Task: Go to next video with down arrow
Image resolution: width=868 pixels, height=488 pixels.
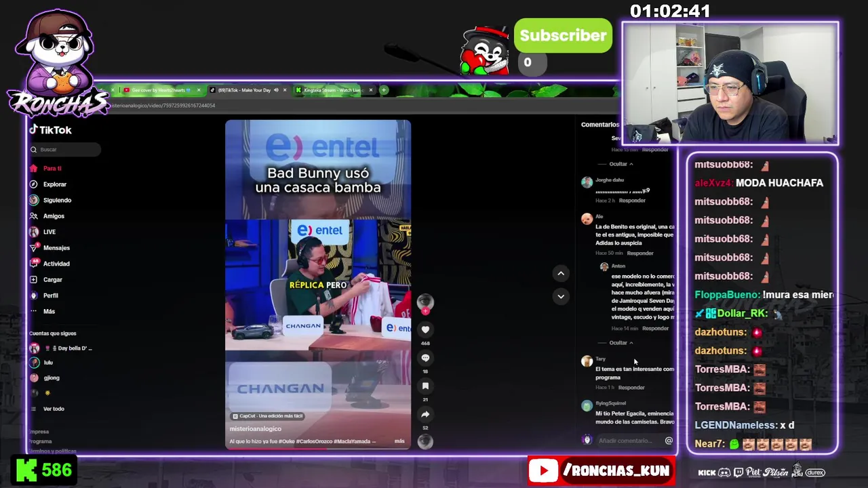Action: click(x=561, y=296)
